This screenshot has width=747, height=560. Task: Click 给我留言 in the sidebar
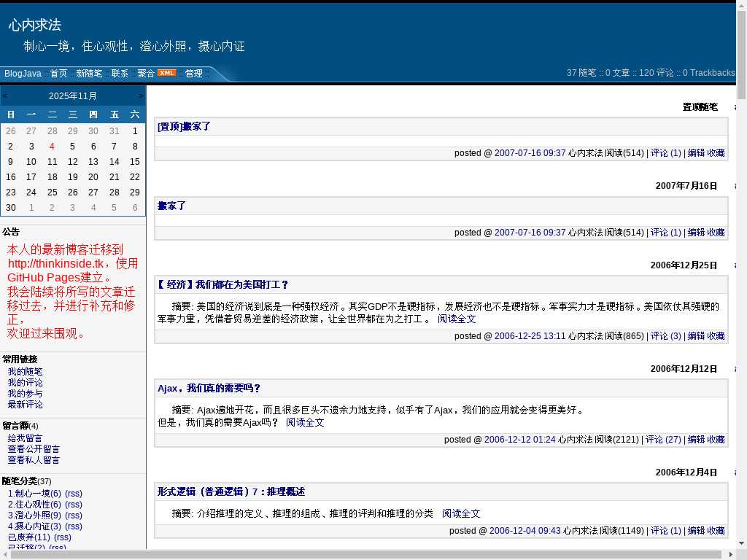click(25, 438)
